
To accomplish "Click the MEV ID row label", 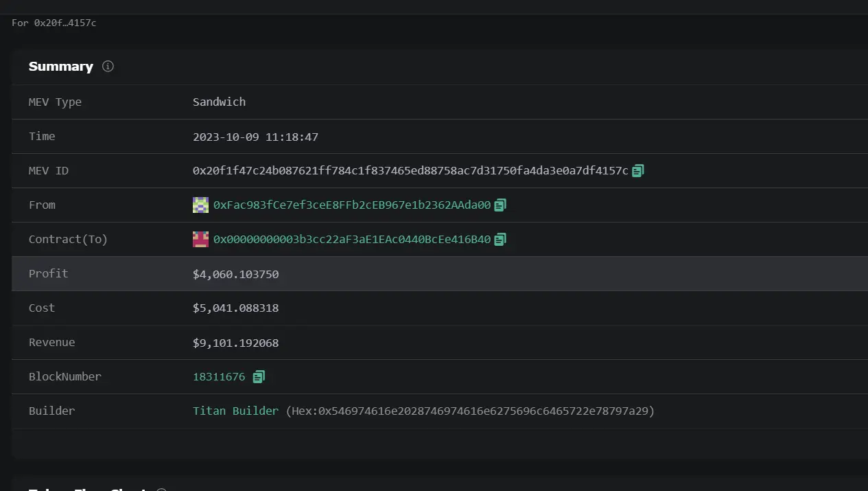I will (x=49, y=171).
